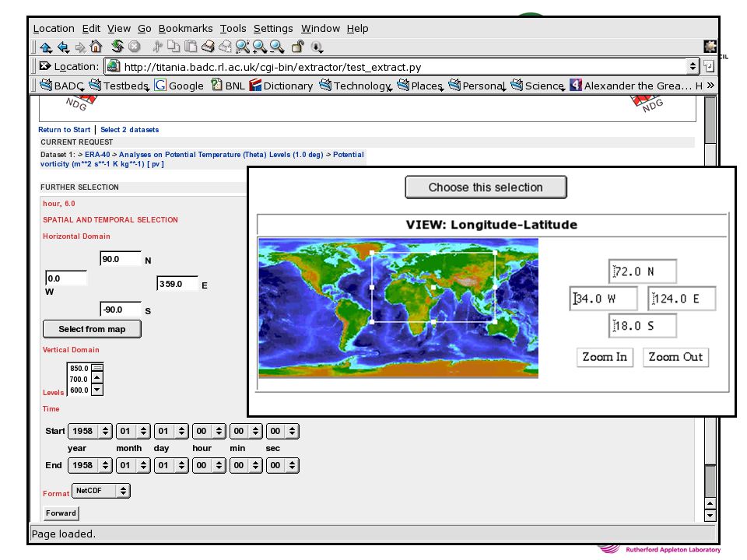Screen dimensions: 747x560
Task: Click the Forward form button
Action: tap(61, 513)
